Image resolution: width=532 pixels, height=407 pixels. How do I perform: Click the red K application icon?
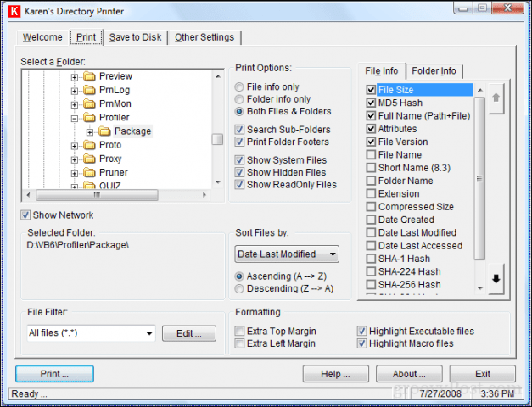pos(14,11)
